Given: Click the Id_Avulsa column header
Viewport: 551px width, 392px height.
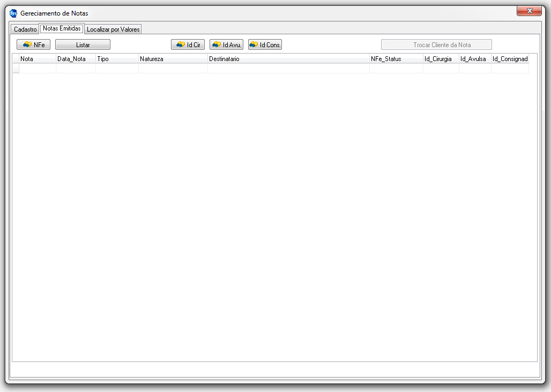Looking at the screenshot, I should pyautogui.click(x=475, y=59).
